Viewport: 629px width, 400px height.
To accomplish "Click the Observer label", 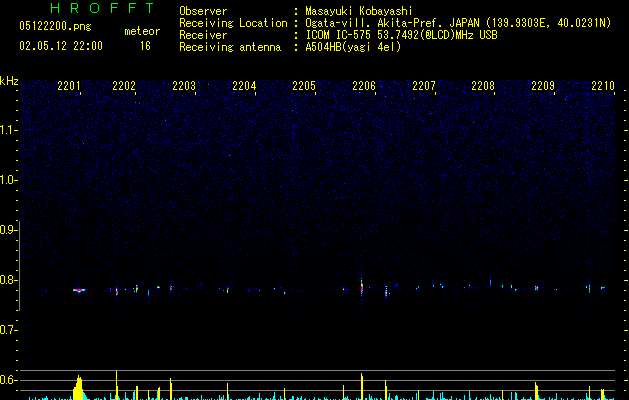I will click(203, 11).
